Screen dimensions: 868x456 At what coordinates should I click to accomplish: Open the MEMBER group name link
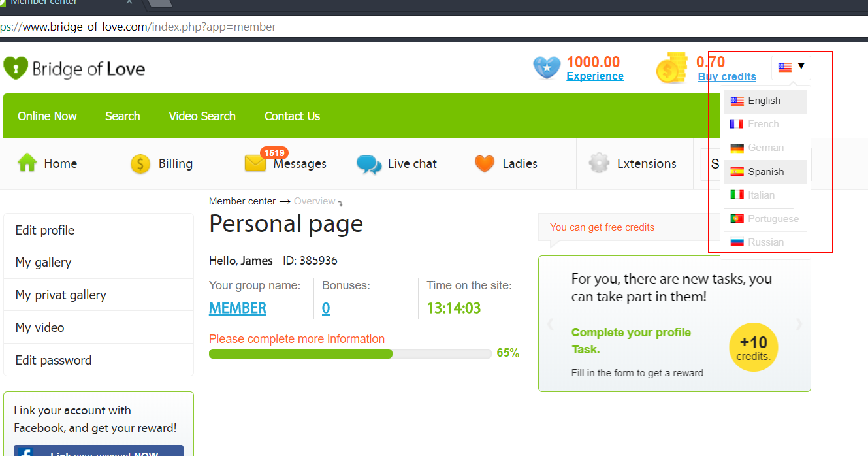point(238,308)
